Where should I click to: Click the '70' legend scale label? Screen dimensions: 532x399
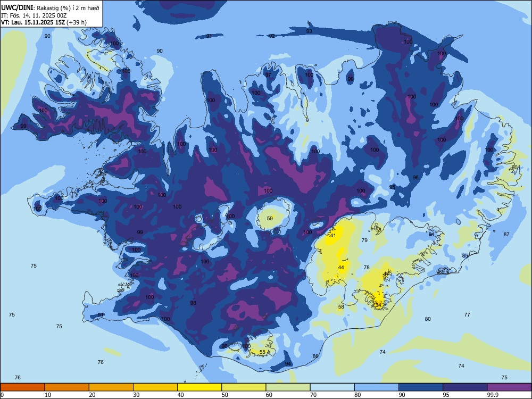point(313,395)
